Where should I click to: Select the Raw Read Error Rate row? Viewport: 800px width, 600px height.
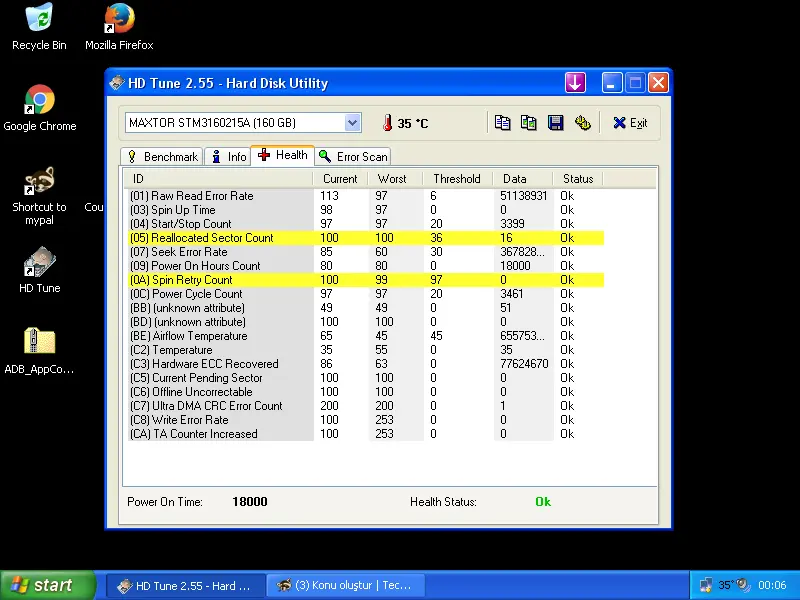(366, 196)
